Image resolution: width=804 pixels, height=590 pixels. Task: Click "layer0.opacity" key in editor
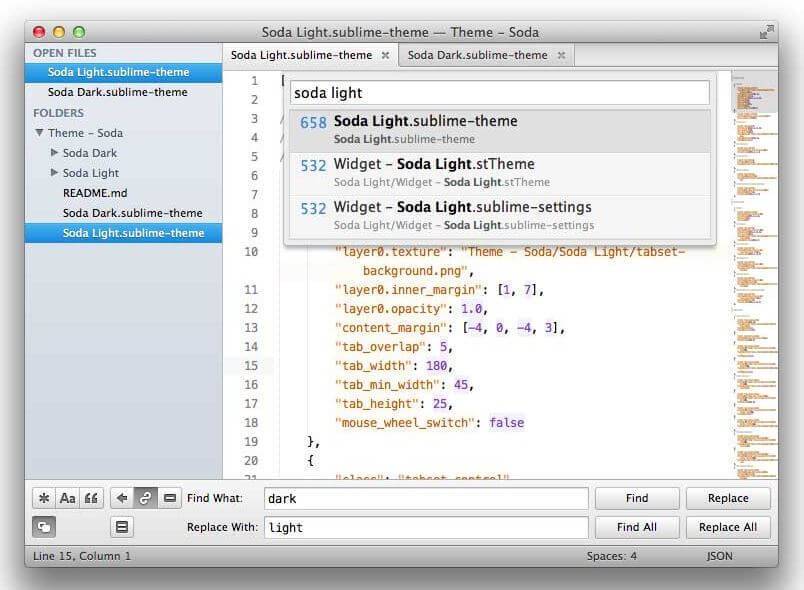pyautogui.click(x=391, y=309)
